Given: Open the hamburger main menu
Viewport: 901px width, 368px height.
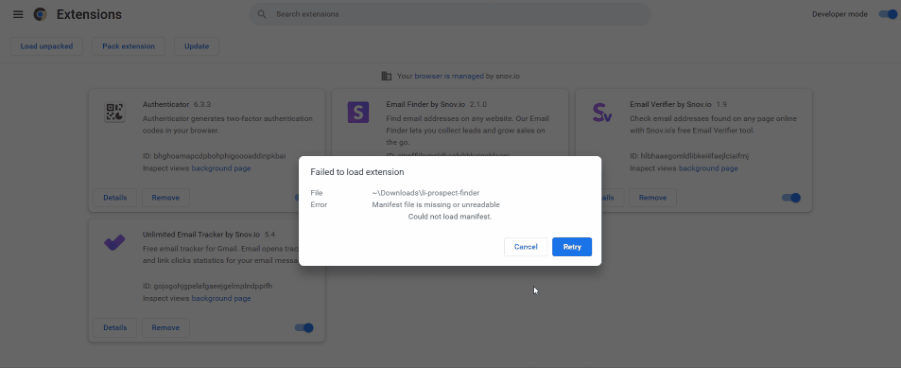Looking at the screenshot, I should click(18, 14).
